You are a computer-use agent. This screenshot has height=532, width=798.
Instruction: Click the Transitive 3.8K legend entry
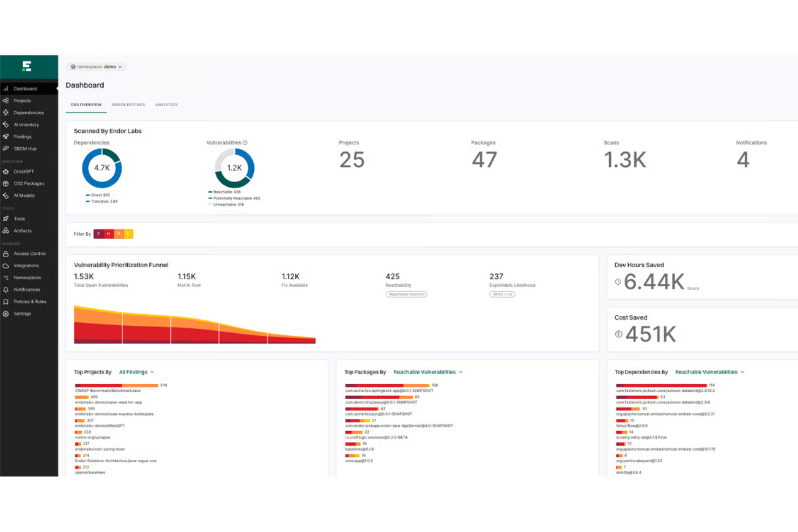102,202
